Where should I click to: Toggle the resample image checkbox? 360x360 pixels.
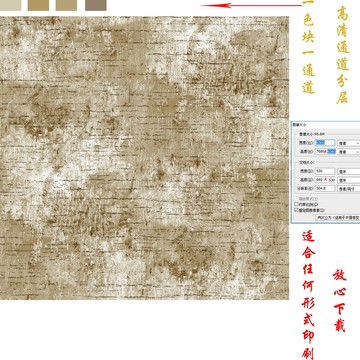[x=296, y=210]
